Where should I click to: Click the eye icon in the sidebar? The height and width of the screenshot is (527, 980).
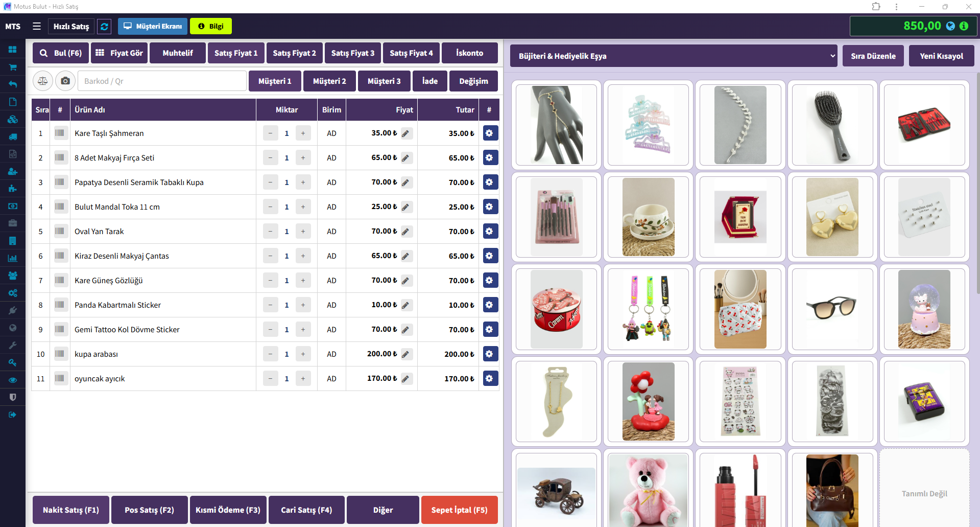click(13, 380)
